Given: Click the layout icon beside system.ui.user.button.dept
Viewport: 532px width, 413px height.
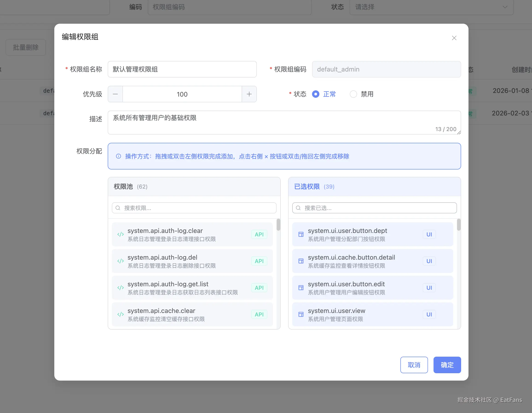Looking at the screenshot, I should pyautogui.click(x=301, y=234).
